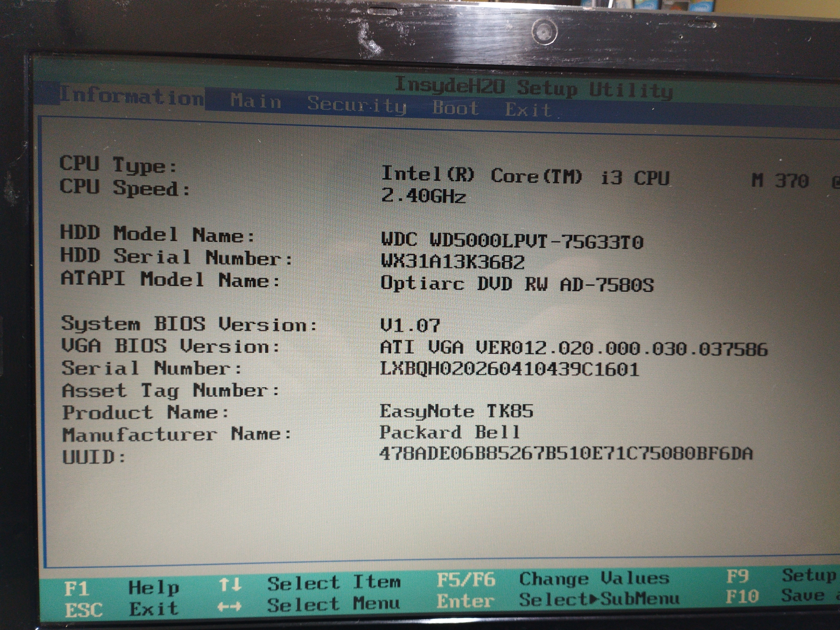
Task: Select the UUID label
Action: (94, 457)
